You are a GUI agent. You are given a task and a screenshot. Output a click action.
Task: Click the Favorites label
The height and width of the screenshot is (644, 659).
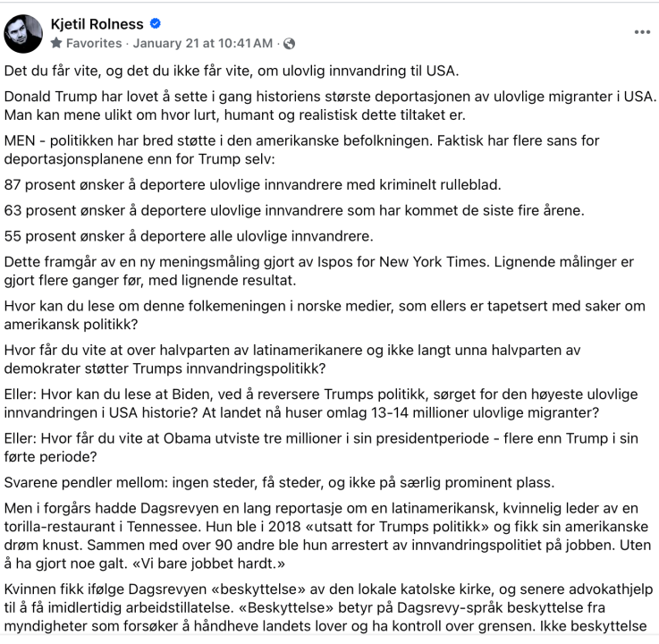(92, 43)
